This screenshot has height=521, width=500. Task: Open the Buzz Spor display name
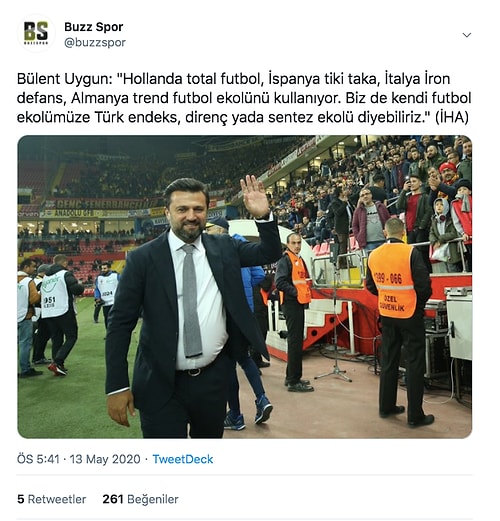click(94, 27)
